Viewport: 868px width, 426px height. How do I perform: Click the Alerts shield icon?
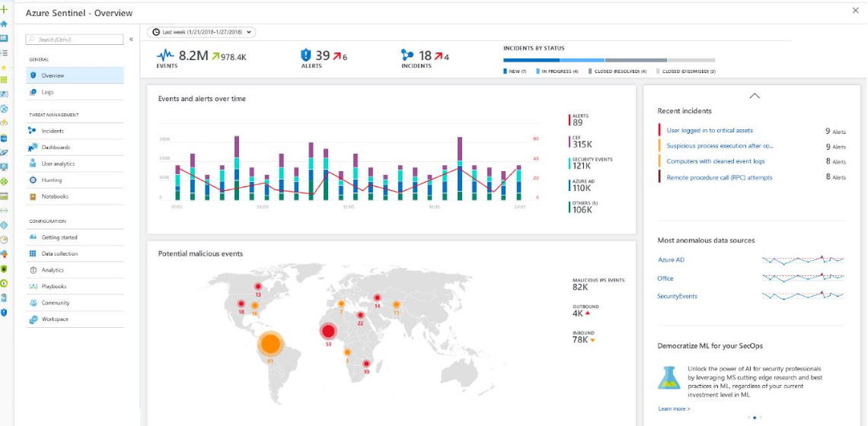coord(305,56)
